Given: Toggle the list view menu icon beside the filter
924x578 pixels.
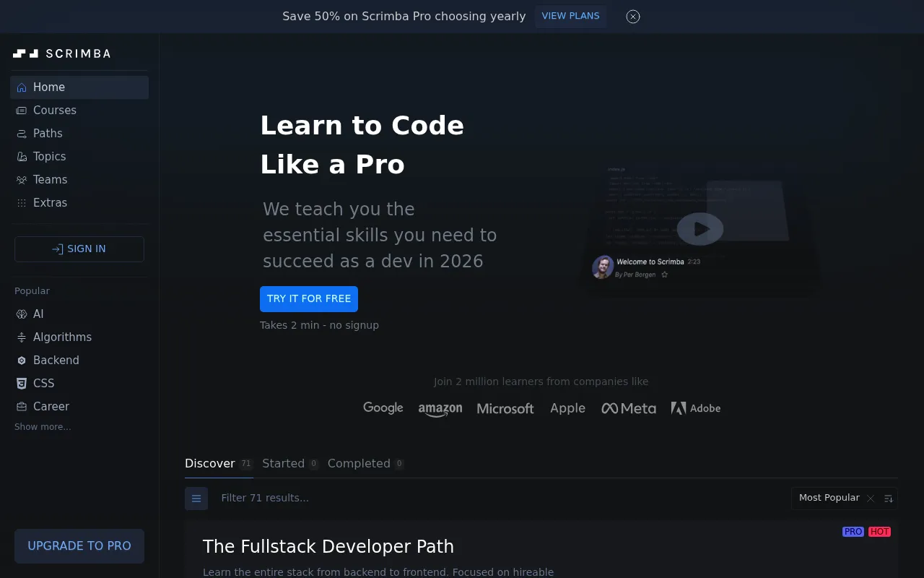Looking at the screenshot, I should [x=196, y=499].
